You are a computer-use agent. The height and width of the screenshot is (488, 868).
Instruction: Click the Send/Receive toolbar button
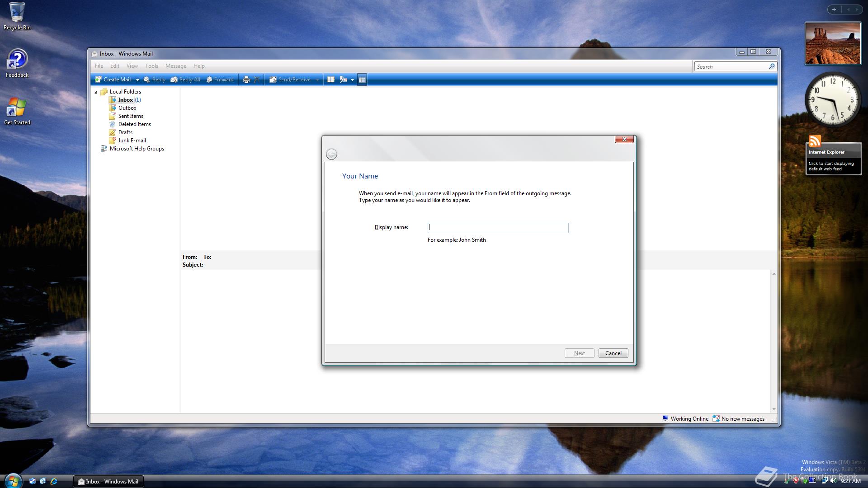click(x=290, y=80)
